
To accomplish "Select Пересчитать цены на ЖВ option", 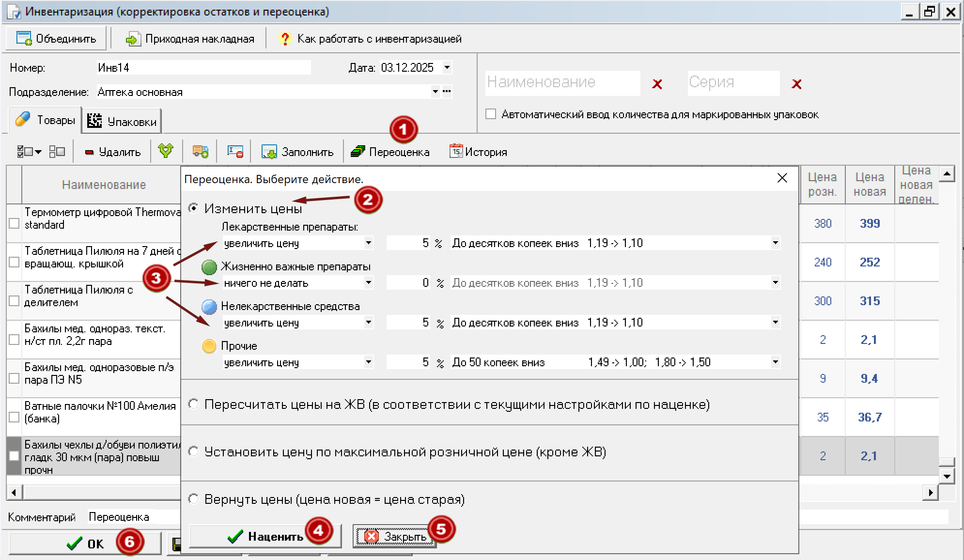I will coord(194,404).
